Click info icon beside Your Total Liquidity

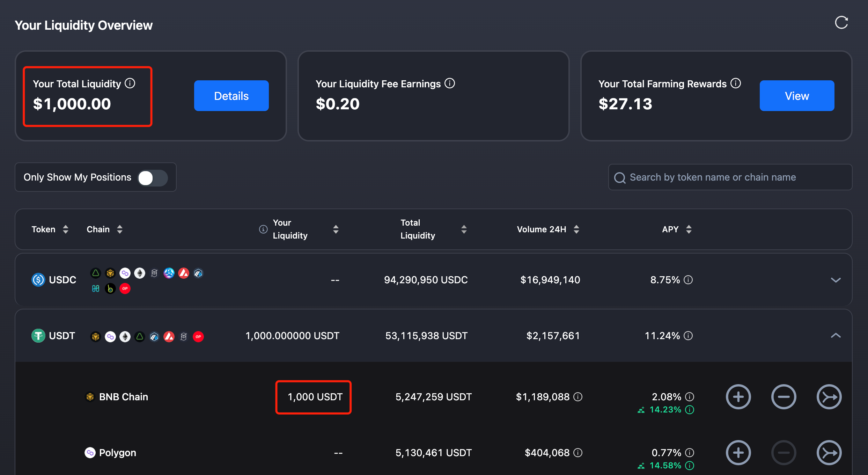click(130, 83)
